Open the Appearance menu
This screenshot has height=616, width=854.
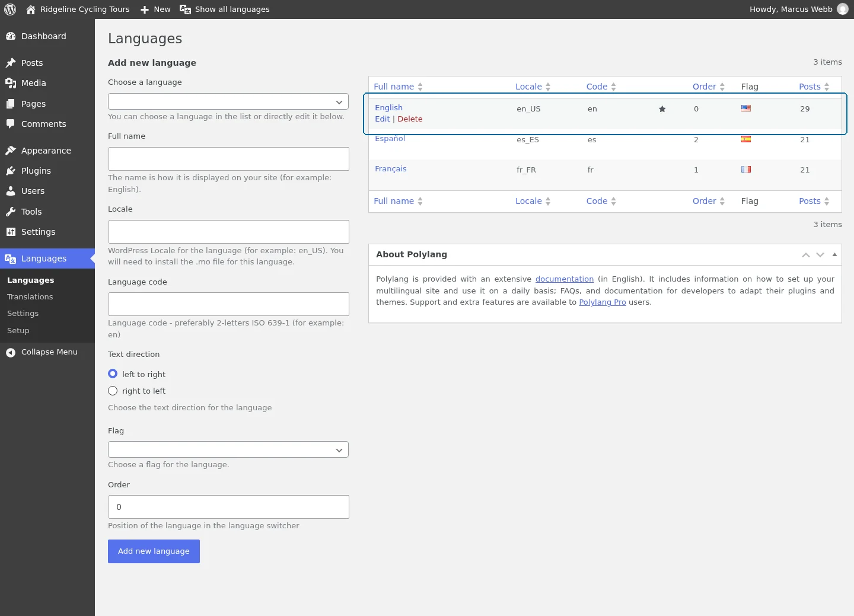pyautogui.click(x=47, y=151)
